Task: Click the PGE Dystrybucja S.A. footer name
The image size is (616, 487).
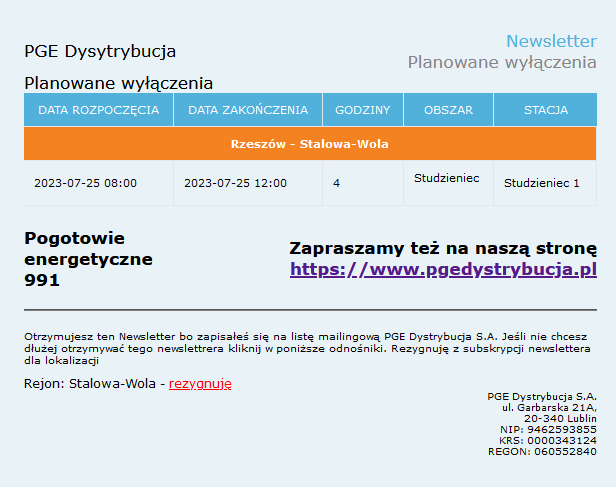Action: pyautogui.click(x=542, y=396)
